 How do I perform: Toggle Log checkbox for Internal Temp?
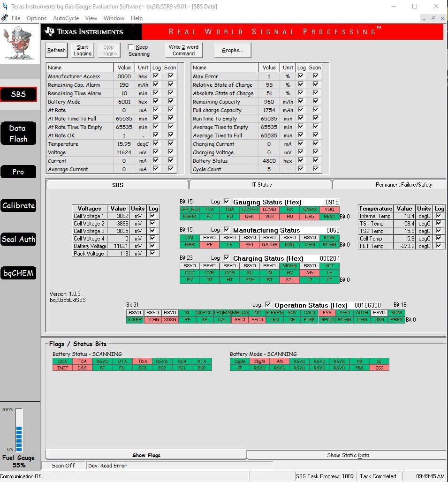439,216
